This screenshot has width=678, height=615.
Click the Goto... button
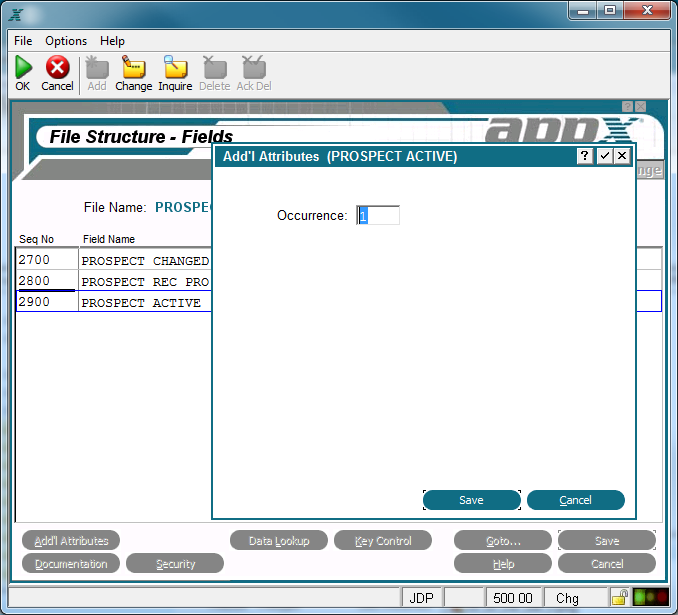click(x=503, y=541)
